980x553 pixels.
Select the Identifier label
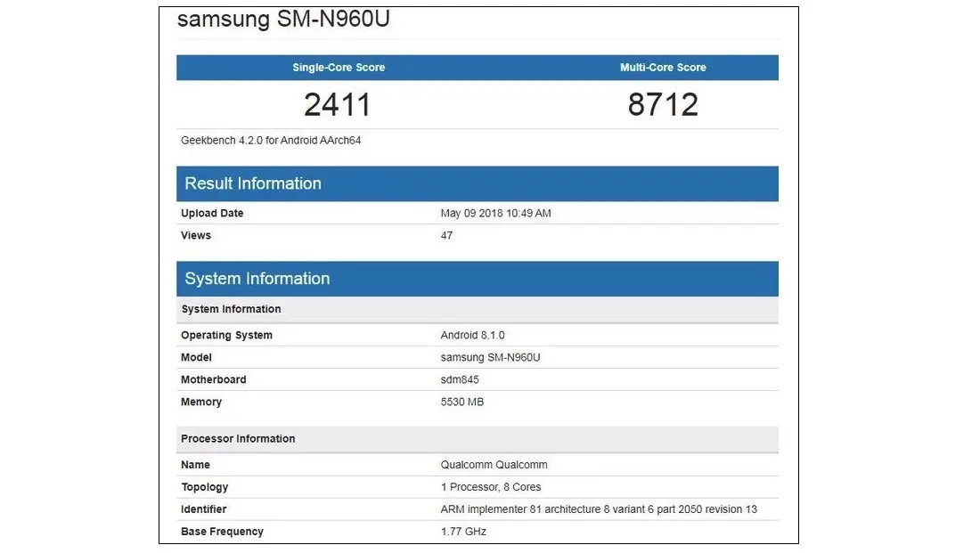pyautogui.click(x=203, y=509)
